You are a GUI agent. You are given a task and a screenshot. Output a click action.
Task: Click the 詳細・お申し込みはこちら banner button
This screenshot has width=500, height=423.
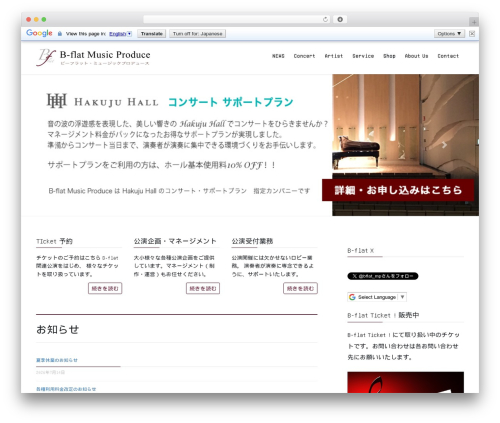(398, 190)
